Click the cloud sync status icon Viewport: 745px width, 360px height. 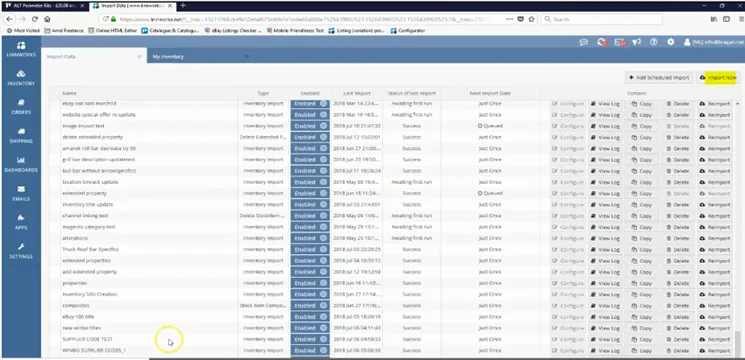(602, 42)
